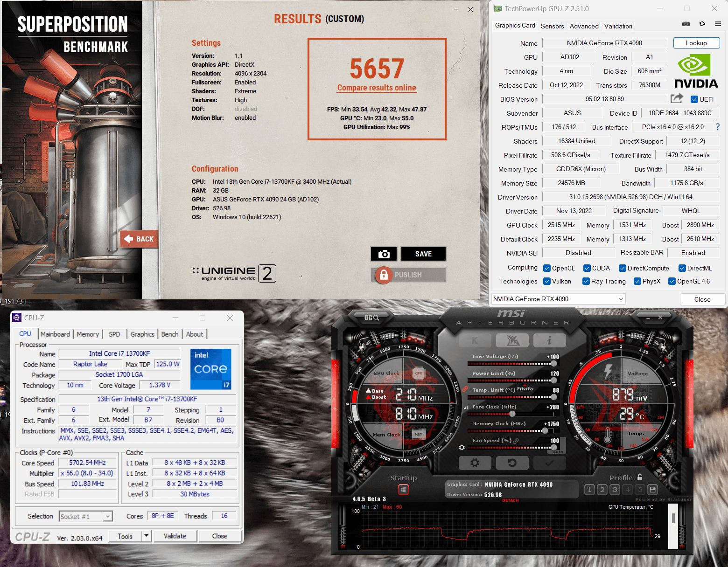Toggle the CUDA checkbox
Screen dimensions: 728x567
[x=587, y=268]
